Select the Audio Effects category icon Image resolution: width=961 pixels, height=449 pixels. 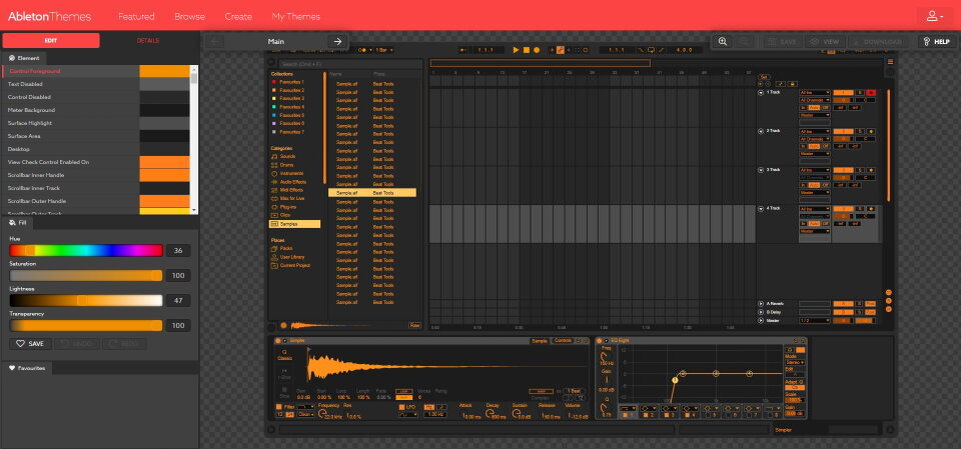point(275,182)
